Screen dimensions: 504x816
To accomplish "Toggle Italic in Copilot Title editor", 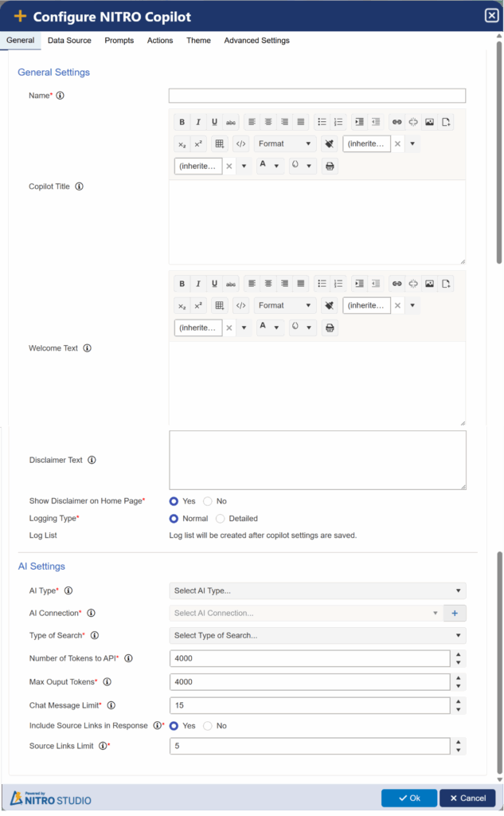I will coord(198,122).
